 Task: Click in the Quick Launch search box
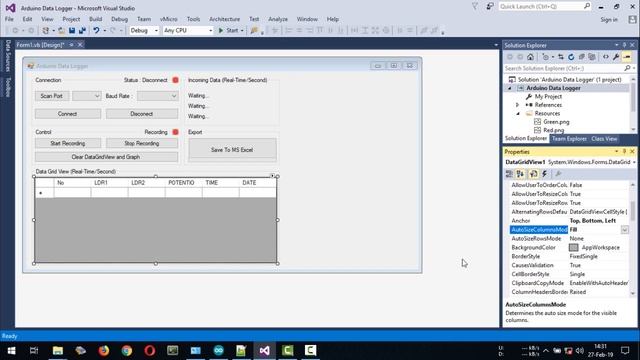(x=541, y=7)
